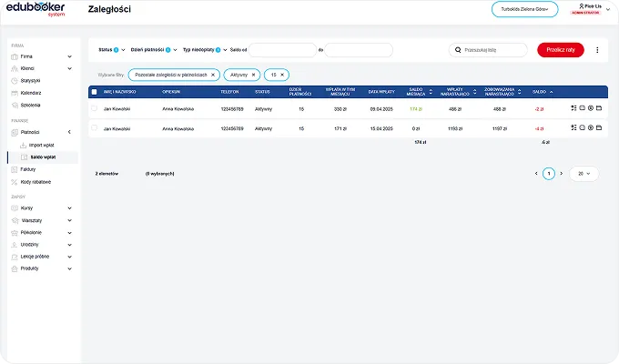The height and width of the screenshot is (364, 619).
Task: Sort the table by the Saldo column header
Action: (x=542, y=91)
